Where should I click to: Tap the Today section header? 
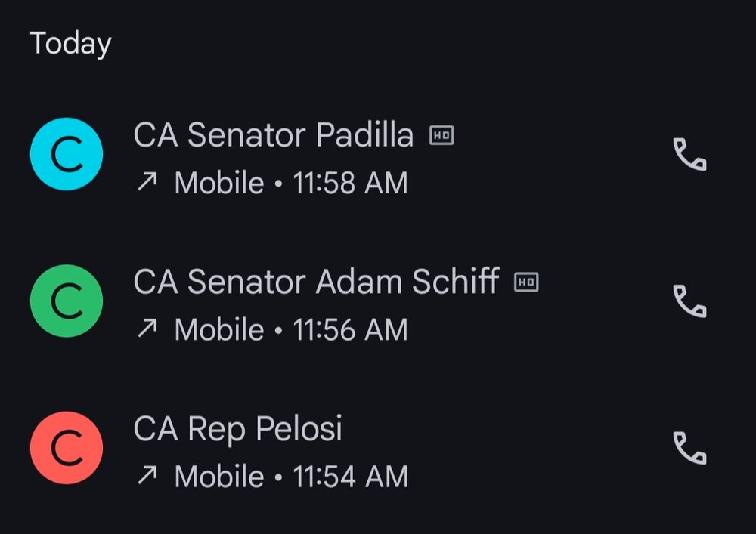(x=70, y=43)
